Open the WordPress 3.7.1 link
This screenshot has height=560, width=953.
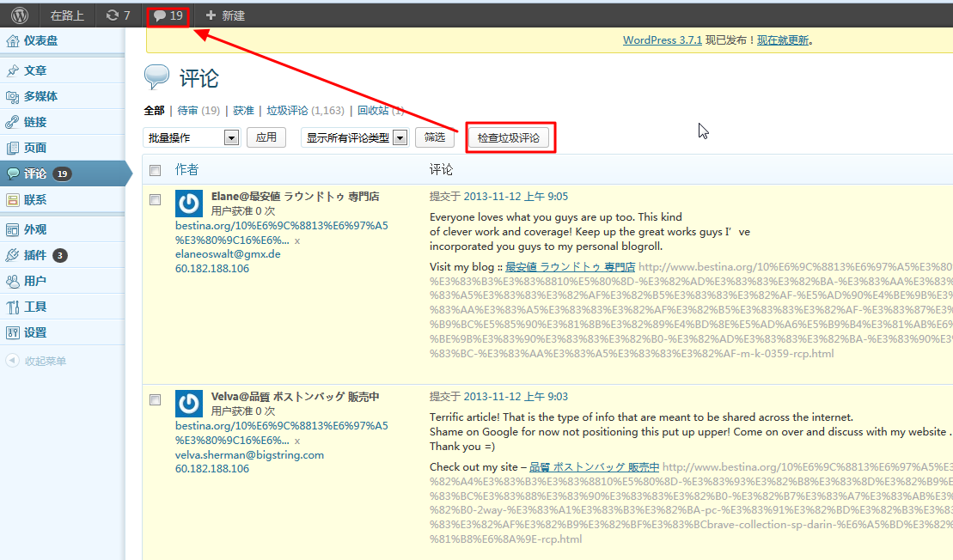663,40
